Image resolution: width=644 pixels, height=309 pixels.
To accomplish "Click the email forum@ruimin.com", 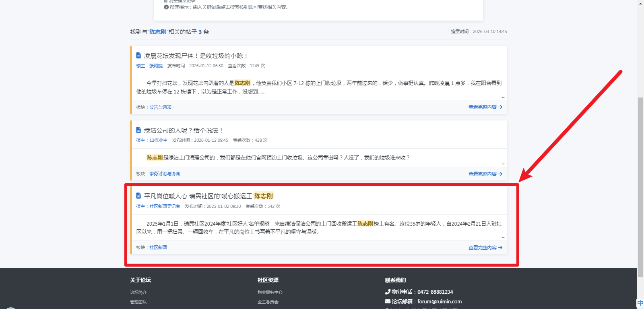I will click(x=440, y=301).
